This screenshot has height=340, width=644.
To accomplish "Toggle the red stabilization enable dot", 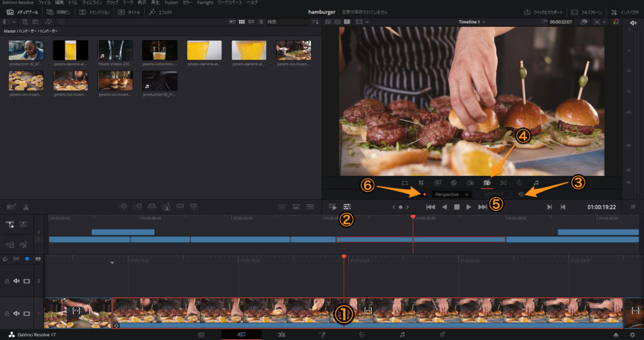I will 426,195.
